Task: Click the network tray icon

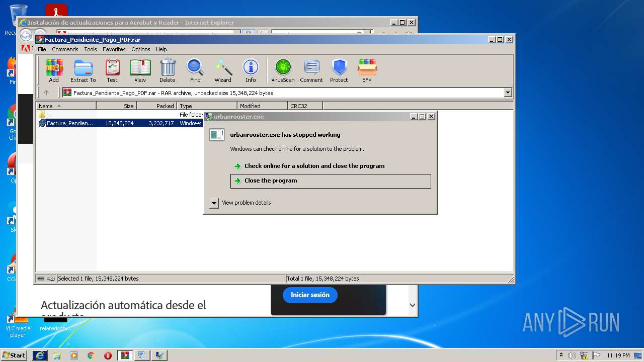Action: 584,355
